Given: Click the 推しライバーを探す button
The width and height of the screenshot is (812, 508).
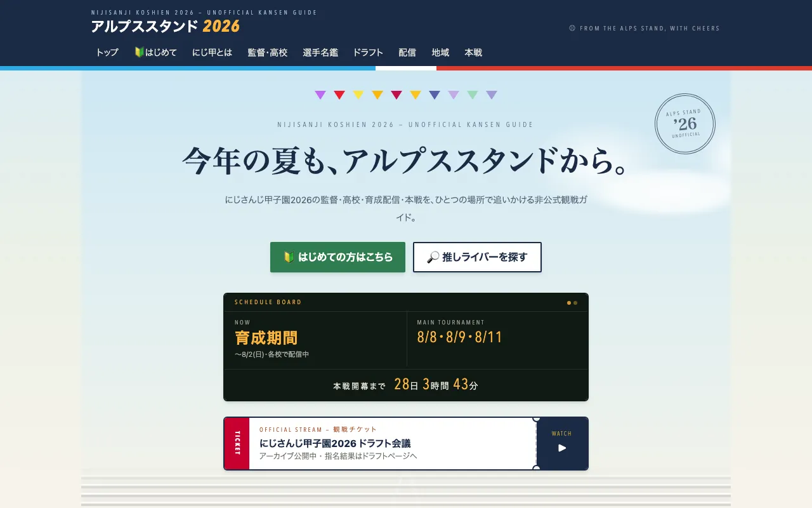Looking at the screenshot, I should coord(477,257).
